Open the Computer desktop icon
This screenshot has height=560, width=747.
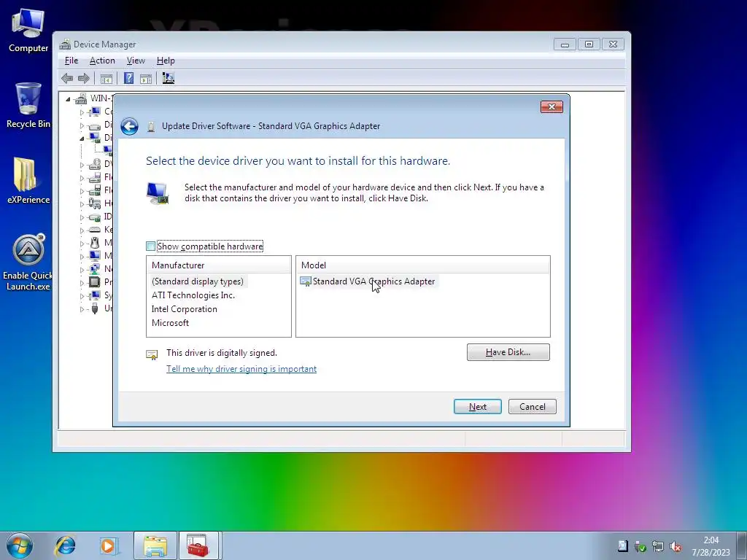point(28,30)
